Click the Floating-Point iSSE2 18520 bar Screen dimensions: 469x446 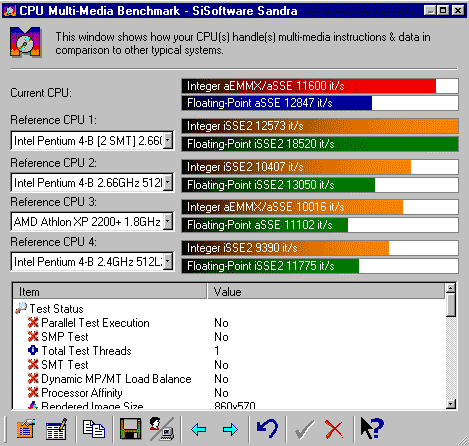pyautogui.click(x=320, y=144)
